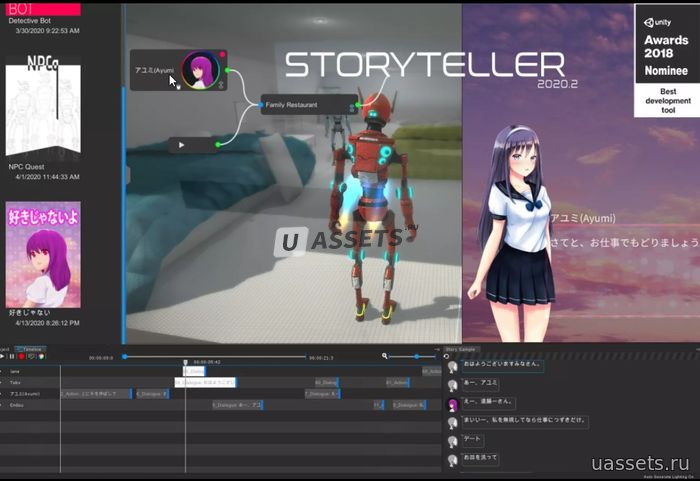Click purple-haired avatar in dialogue list
Screen dimensions: 700x481
453,405
